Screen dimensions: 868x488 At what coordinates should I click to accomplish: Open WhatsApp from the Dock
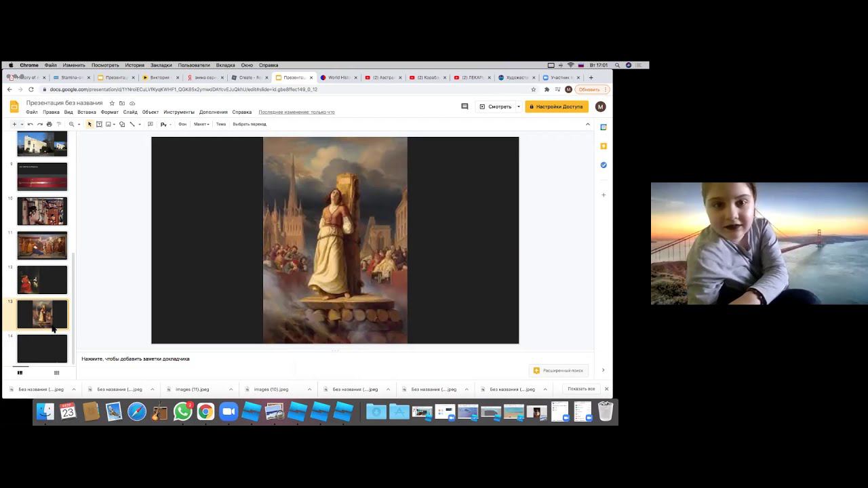pos(182,411)
